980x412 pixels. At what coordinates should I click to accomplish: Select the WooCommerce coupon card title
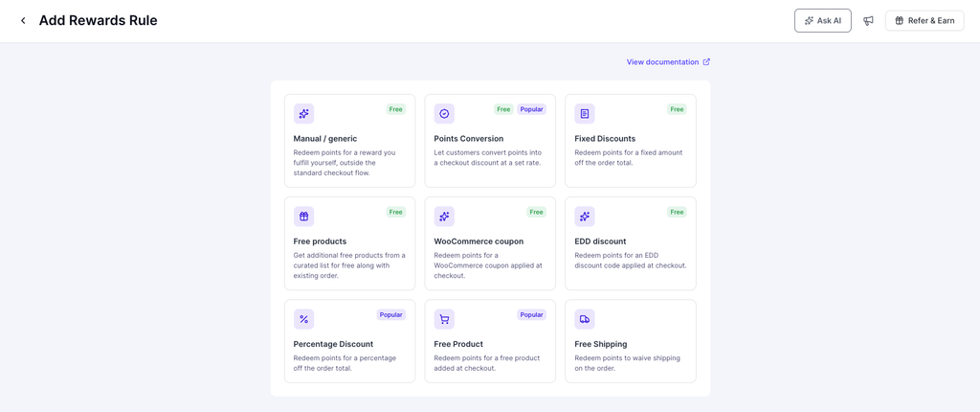point(479,241)
